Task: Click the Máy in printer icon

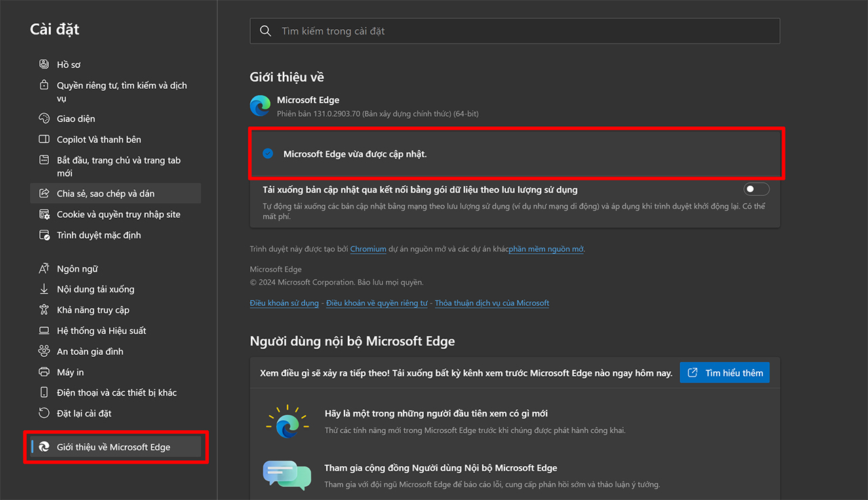Action: 44,372
